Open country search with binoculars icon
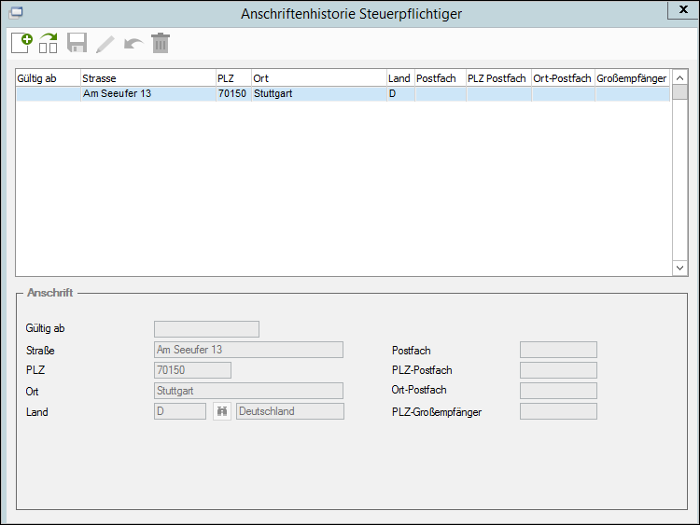Viewport: 700px width, 525px height. tap(222, 411)
